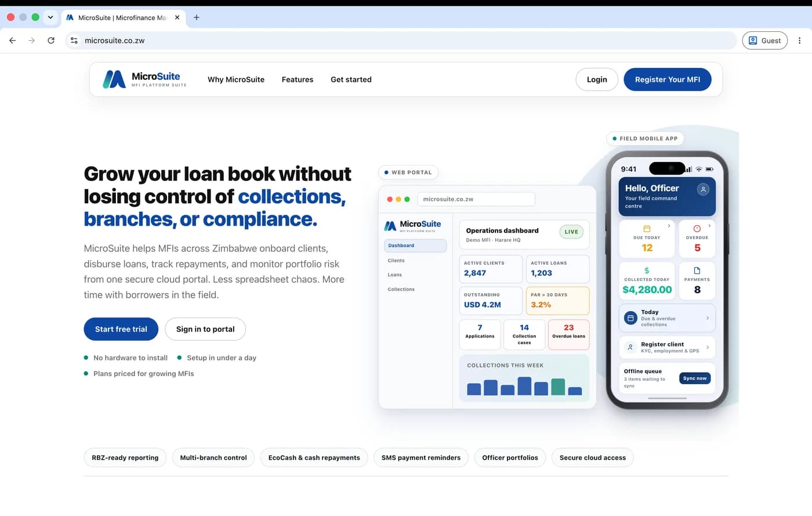Click the MicroSuite logo in header
This screenshot has width=812, height=516.
pyautogui.click(x=144, y=79)
